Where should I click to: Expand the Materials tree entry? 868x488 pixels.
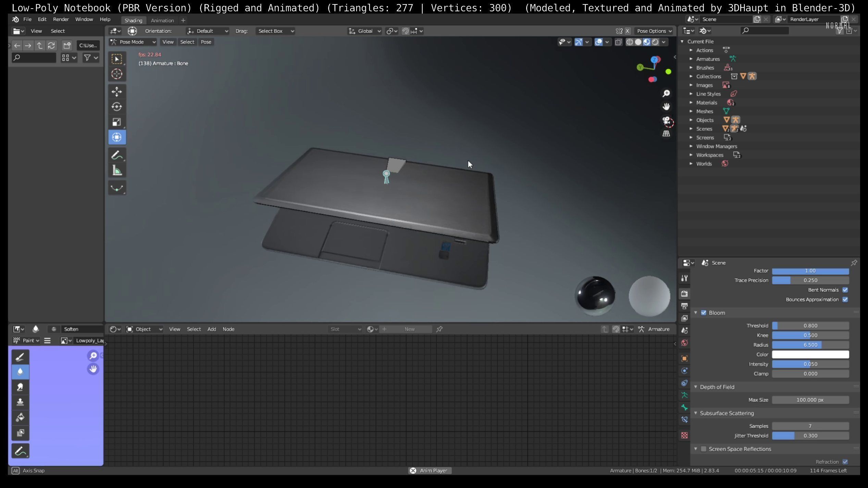[691, 102]
